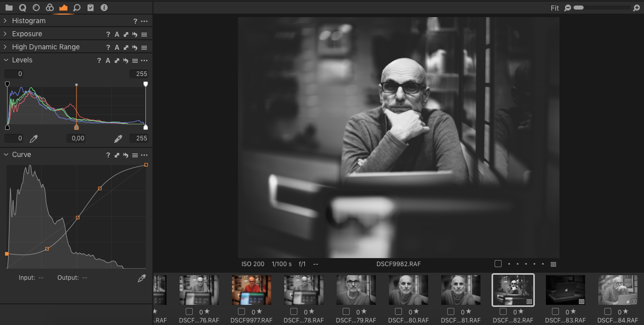Image resolution: width=644 pixels, height=325 pixels.
Task: Open the Lens correction tool tab
Action: [x=36, y=8]
